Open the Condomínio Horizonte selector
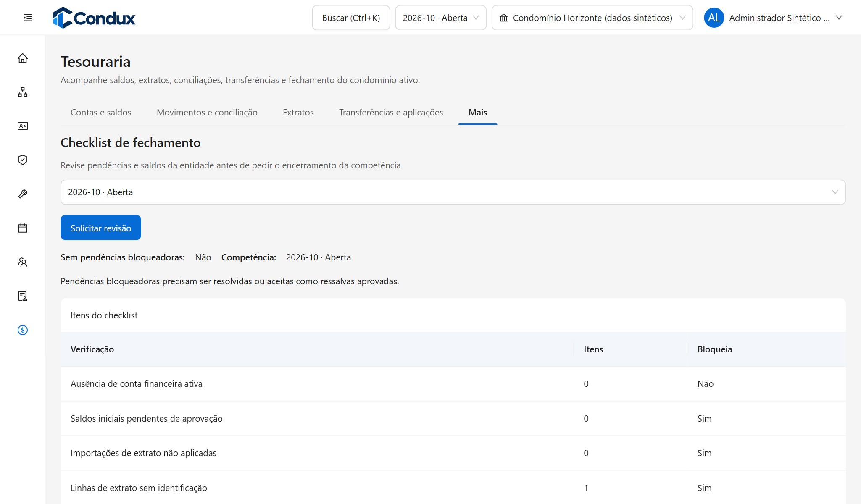This screenshot has width=861, height=504. [592, 18]
